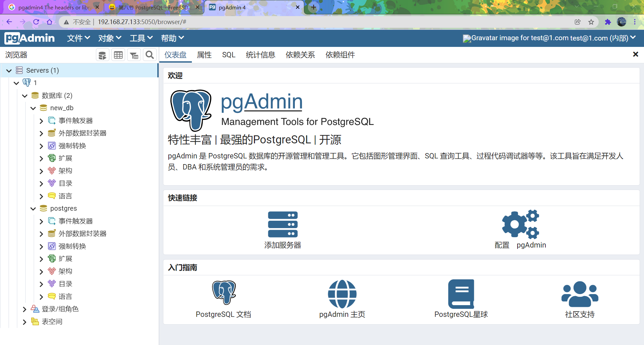This screenshot has width=644, height=345.
Task: Open the 统计信息 tab
Action: [261, 55]
